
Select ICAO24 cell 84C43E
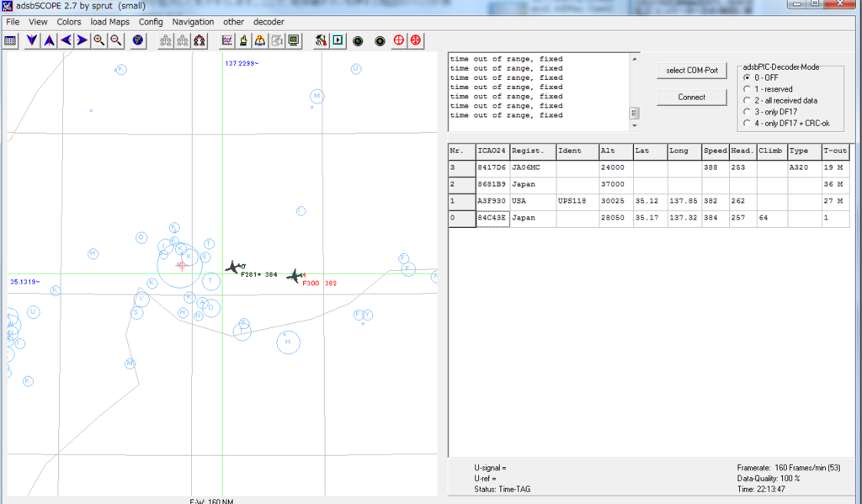492,218
